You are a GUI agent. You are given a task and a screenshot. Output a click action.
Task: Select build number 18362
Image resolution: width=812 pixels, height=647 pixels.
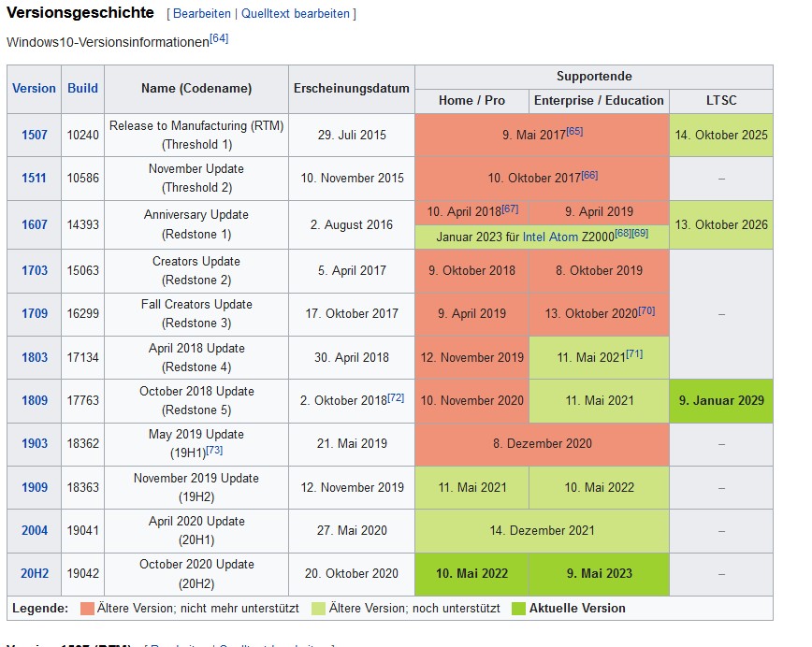83,443
